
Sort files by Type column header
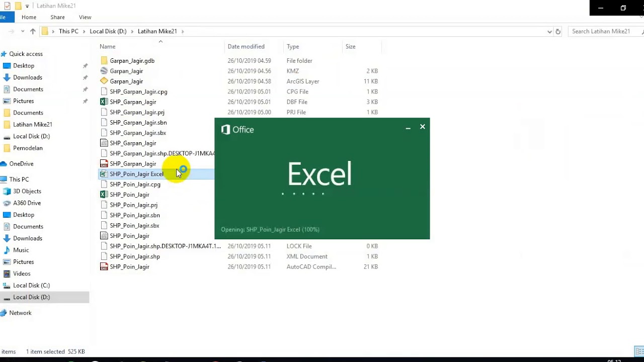point(293,46)
